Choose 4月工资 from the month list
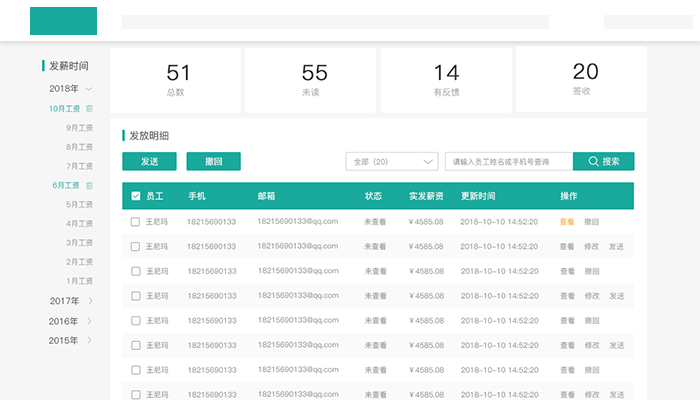Viewport: 700px width, 400px height. click(79, 224)
